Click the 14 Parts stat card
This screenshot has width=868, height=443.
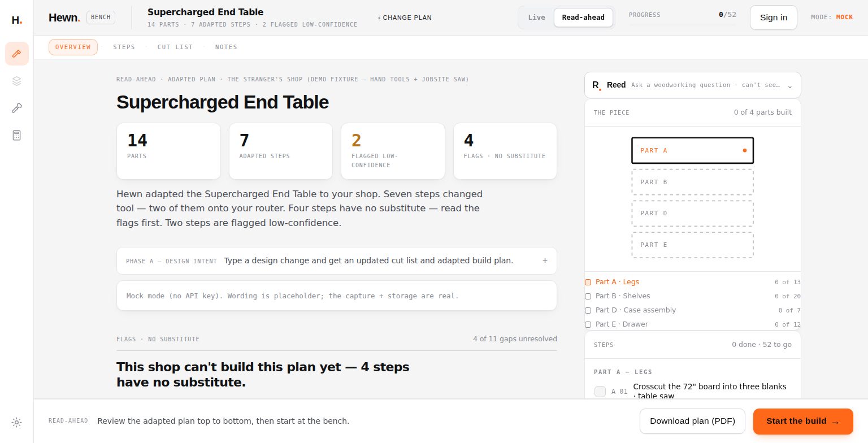168,151
